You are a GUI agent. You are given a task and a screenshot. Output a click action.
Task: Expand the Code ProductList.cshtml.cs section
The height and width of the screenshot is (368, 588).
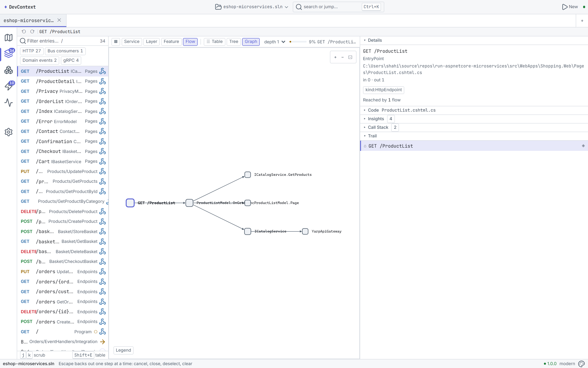click(474, 110)
